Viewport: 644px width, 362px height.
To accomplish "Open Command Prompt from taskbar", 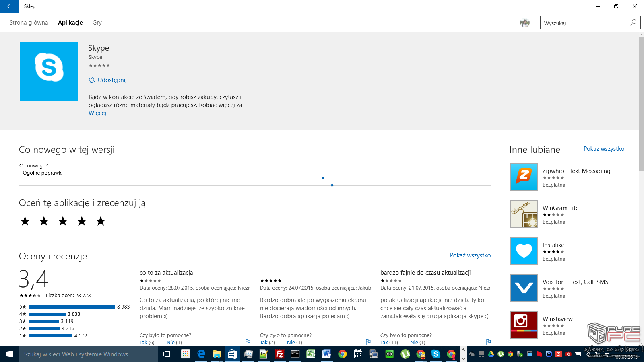I will coord(295,354).
